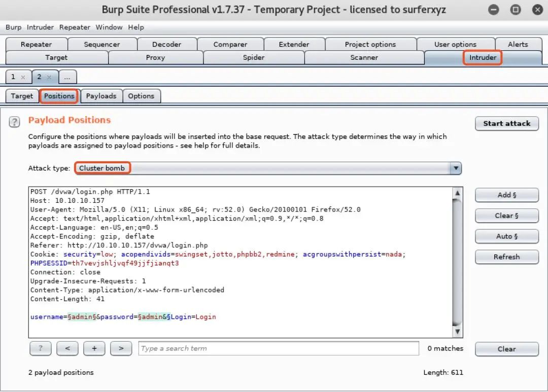This screenshot has width=548, height=392.
Task: Go to next search match
Action: (x=121, y=348)
